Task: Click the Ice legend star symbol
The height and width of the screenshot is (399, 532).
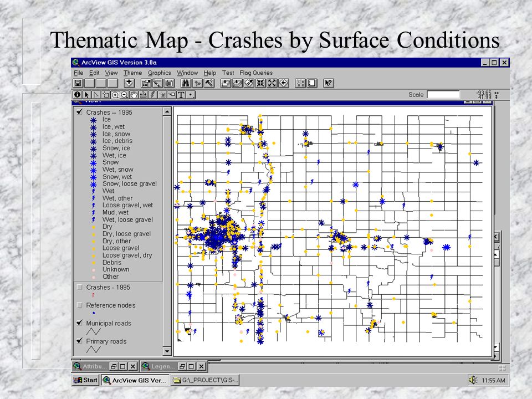Action: coord(93,120)
